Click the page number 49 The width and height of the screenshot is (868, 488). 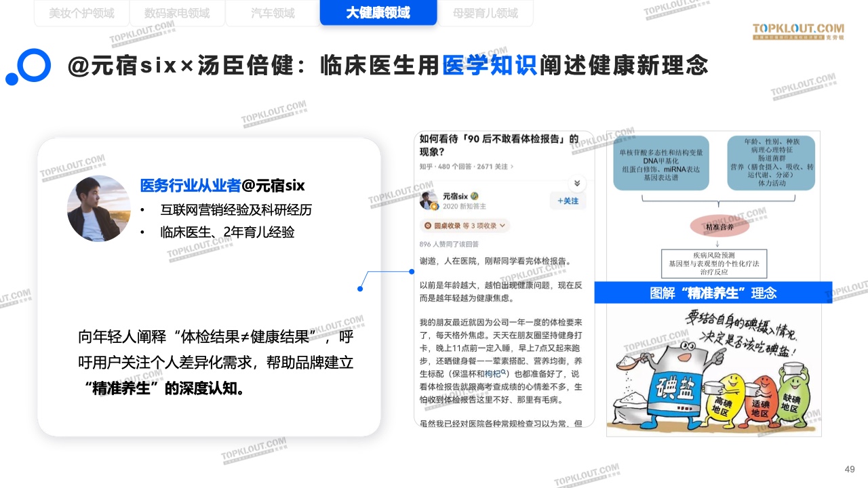850,469
